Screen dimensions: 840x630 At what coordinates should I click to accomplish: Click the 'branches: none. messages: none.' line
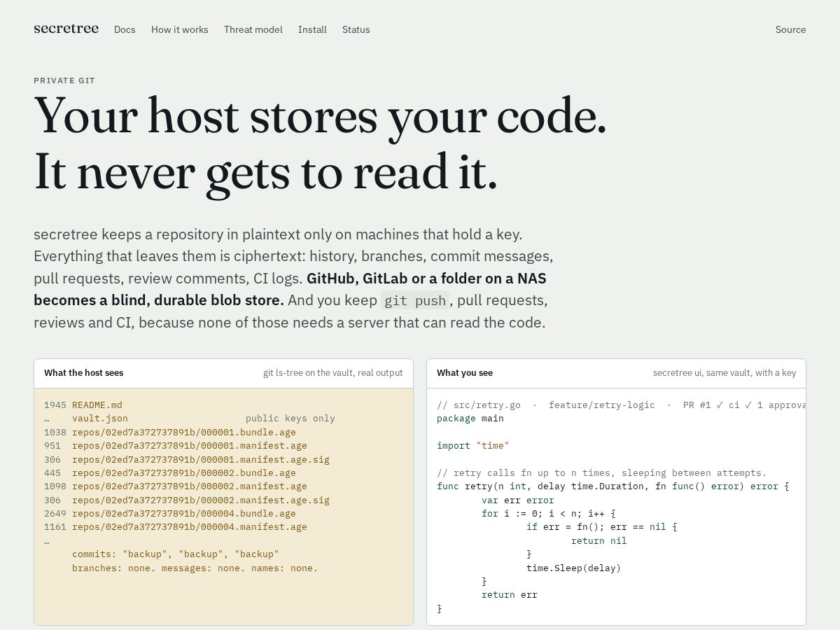point(195,568)
